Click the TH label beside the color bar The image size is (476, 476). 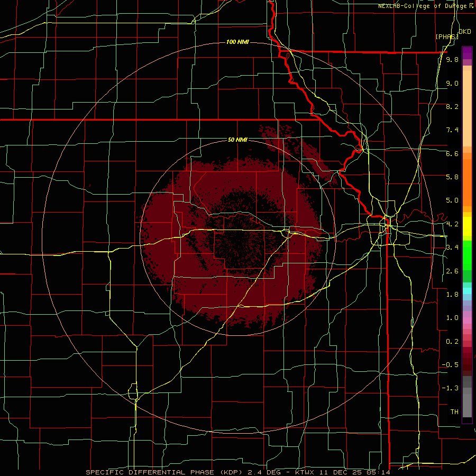[x=454, y=411]
